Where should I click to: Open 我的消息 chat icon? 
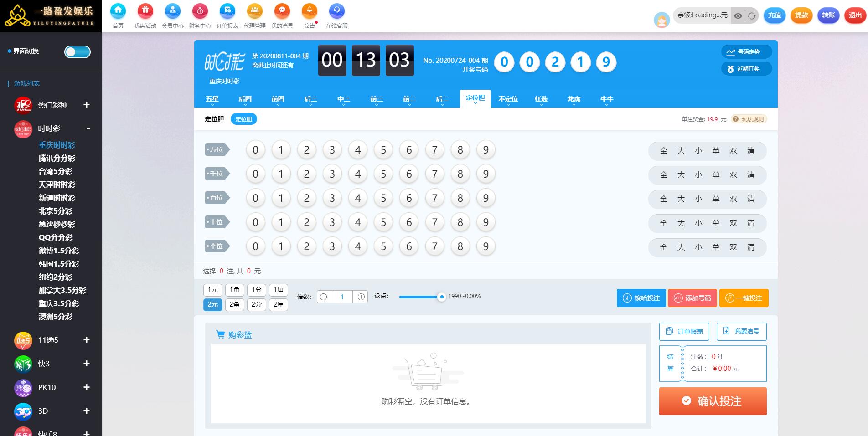282,11
